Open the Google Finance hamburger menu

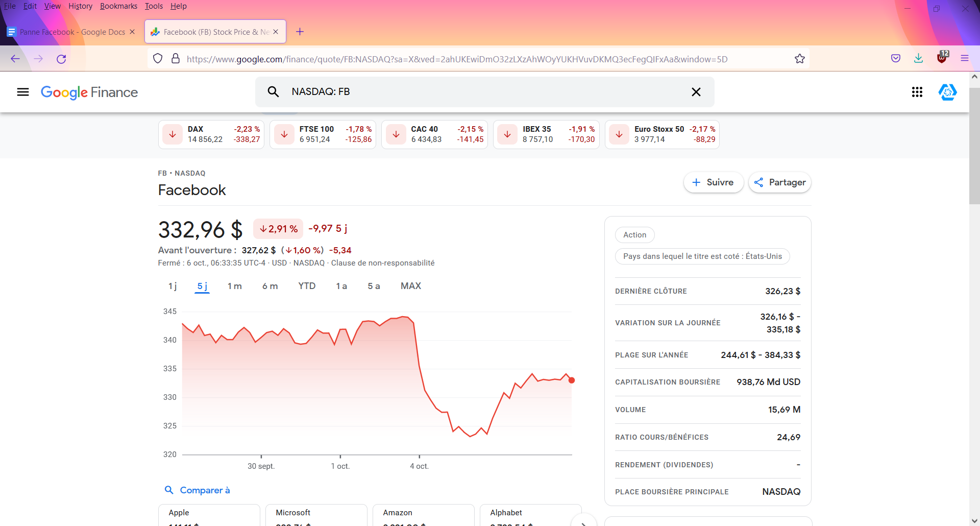coord(23,92)
